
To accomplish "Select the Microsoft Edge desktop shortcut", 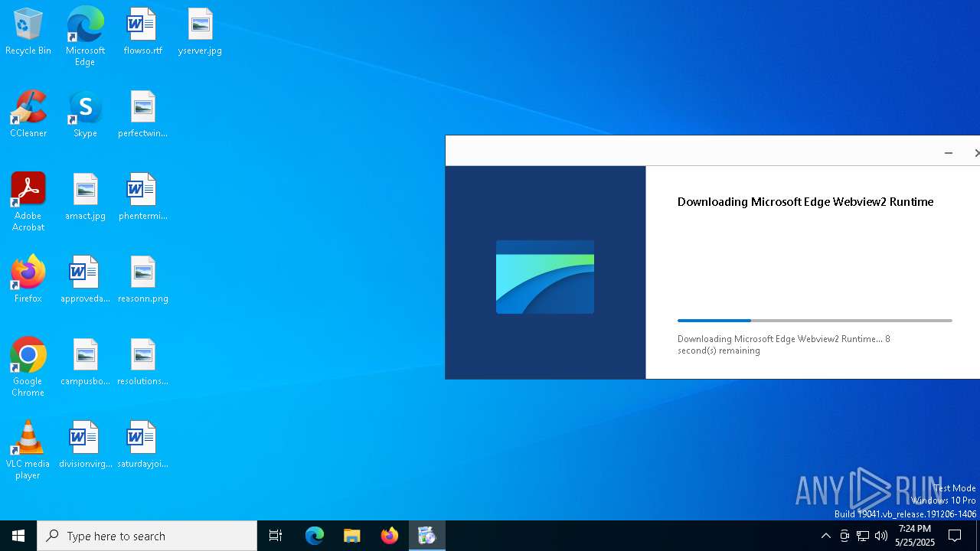I will click(x=85, y=37).
